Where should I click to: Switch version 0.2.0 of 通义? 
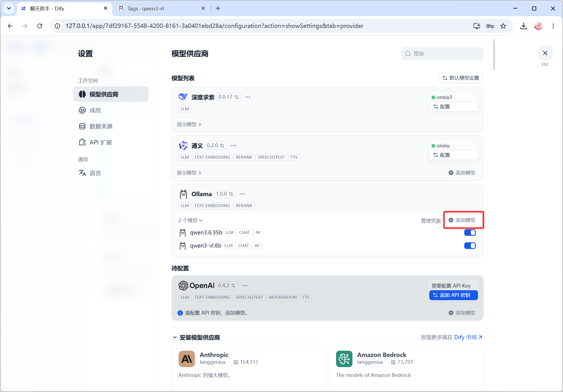pos(215,146)
